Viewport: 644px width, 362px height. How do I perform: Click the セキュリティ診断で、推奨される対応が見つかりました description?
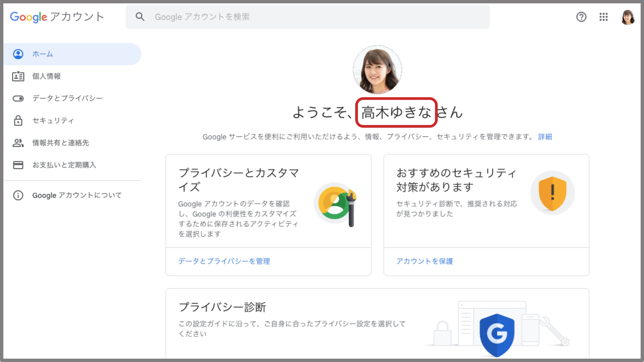coord(457,209)
